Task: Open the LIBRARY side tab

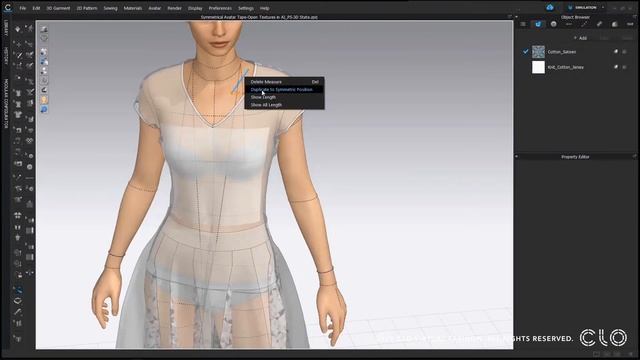Action: click(x=6, y=29)
